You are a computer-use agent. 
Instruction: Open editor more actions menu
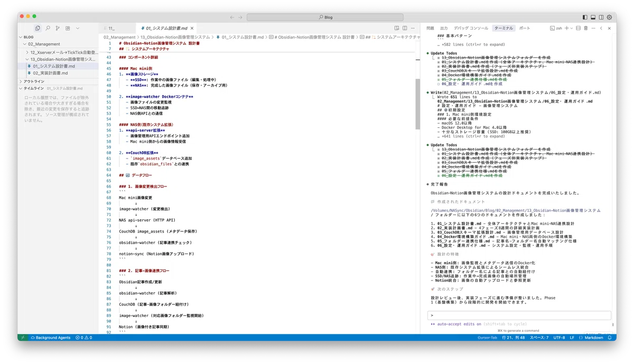[x=413, y=28]
